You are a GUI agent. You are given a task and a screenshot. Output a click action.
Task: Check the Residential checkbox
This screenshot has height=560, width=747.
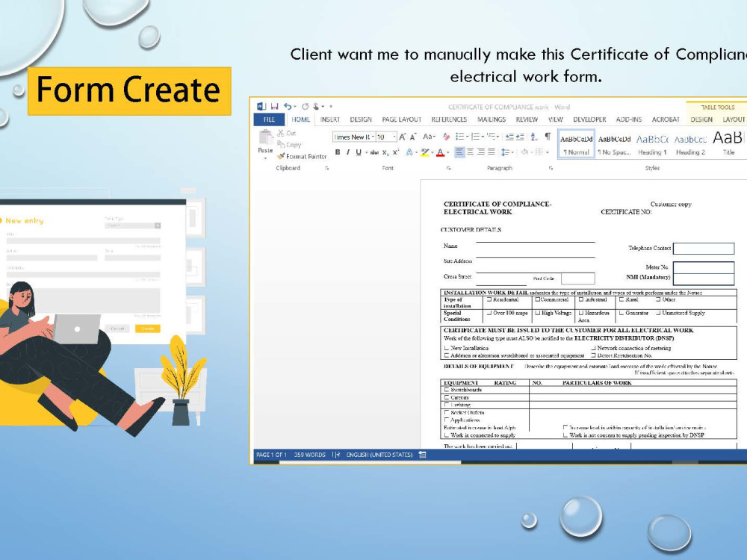[x=489, y=299]
